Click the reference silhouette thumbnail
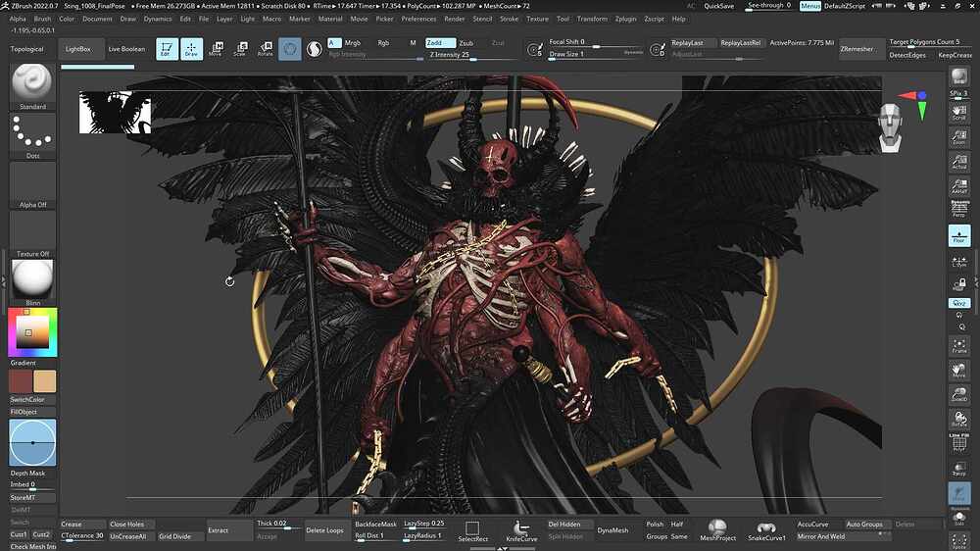Screen dimensions: 980x551 pos(115,112)
